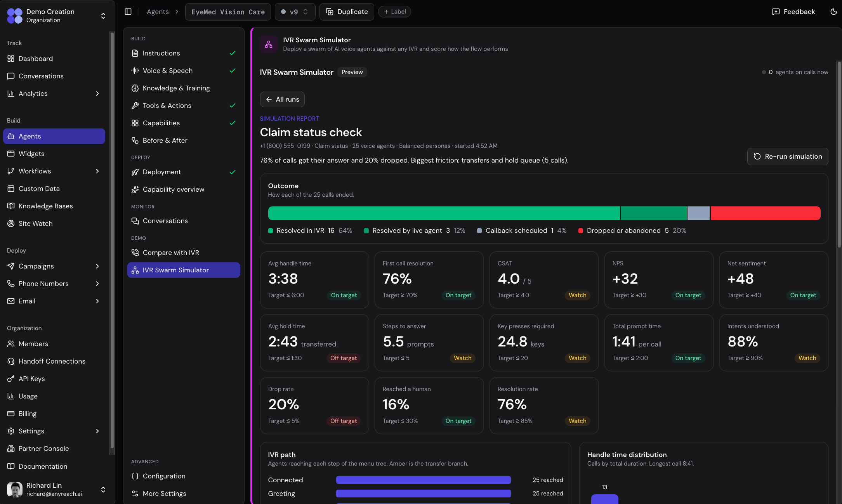Open Compare with IVR demo
This screenshot has height=504, width=842.
tap(184, 253)
